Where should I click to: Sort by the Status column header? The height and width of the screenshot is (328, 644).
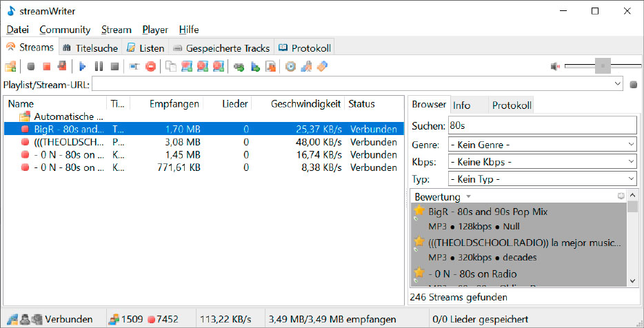pyautogui.click(x=374, y=104)
